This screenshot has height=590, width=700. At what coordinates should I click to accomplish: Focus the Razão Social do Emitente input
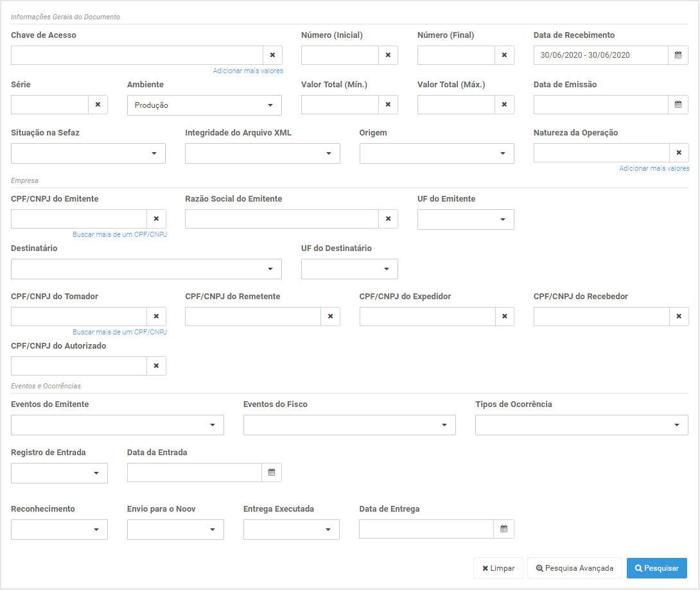282,219
